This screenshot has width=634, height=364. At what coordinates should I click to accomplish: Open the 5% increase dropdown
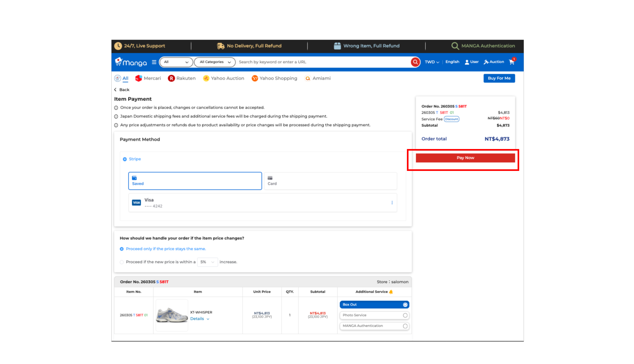coord(207,262)
